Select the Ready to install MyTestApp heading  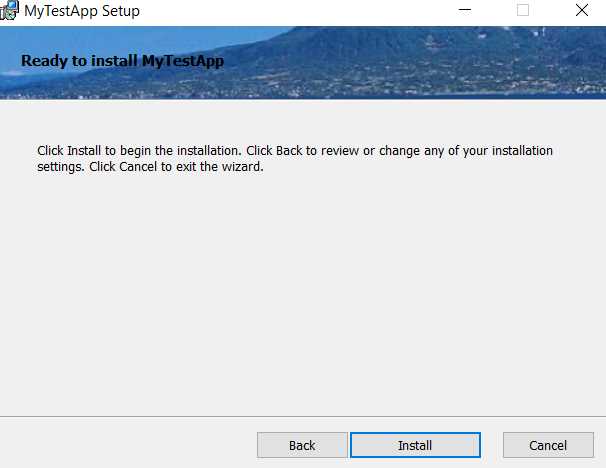tap(122, 61)
